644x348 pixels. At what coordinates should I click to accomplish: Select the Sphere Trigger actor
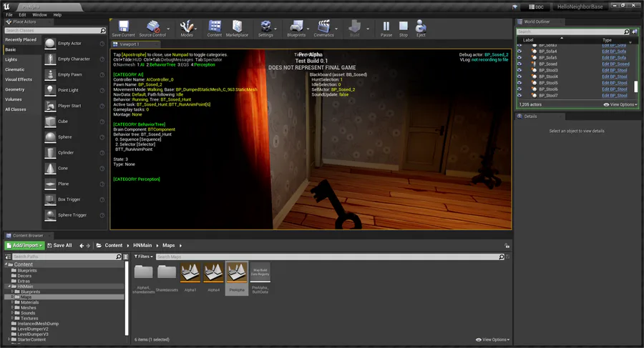pyautogui.click(x=74, y=215)
